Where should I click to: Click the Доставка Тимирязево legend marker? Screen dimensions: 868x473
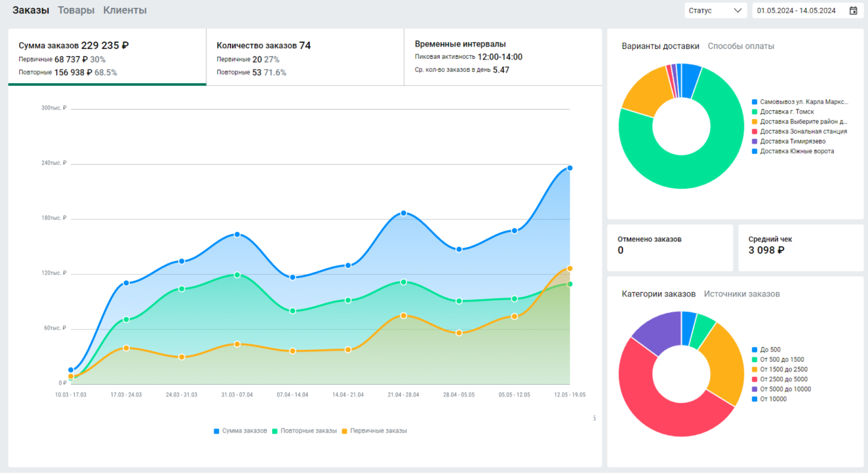pos(755,141)
